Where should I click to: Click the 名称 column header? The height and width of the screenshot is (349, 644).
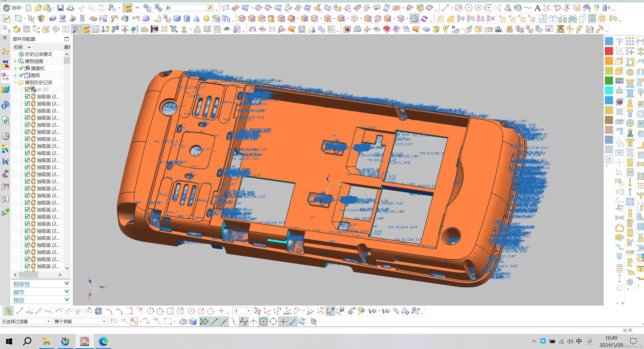[37, 47]
